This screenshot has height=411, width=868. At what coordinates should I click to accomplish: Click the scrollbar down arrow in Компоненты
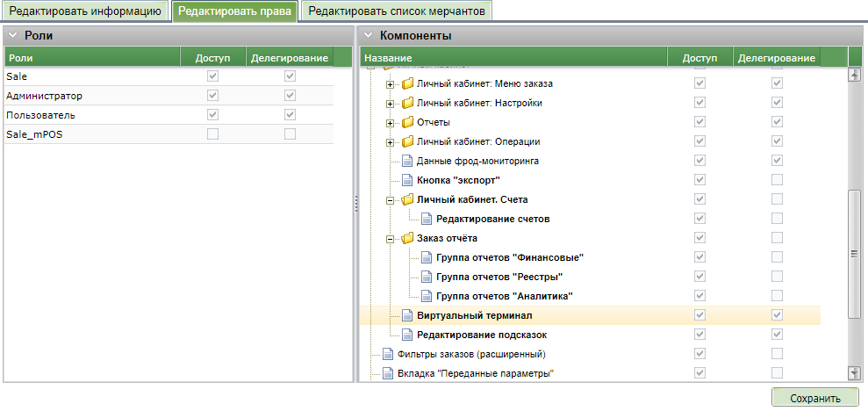(x=853, y=373)
